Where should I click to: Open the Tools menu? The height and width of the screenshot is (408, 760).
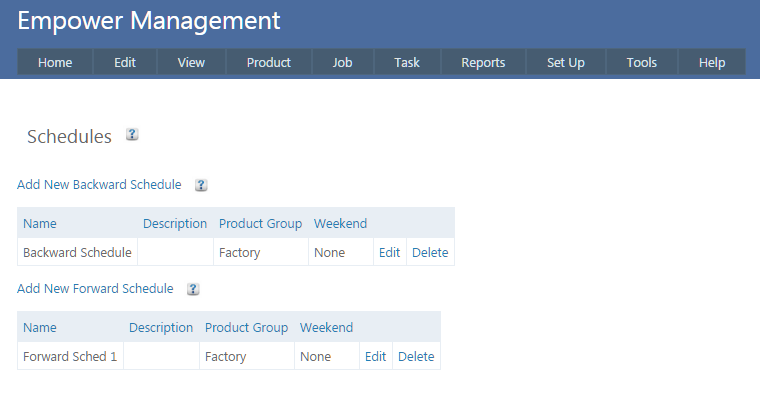pos(641,62)
